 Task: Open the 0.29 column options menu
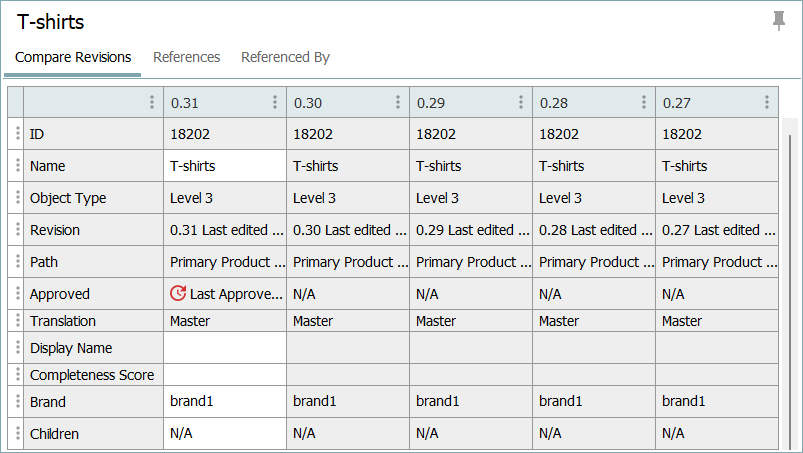(521, 102)
